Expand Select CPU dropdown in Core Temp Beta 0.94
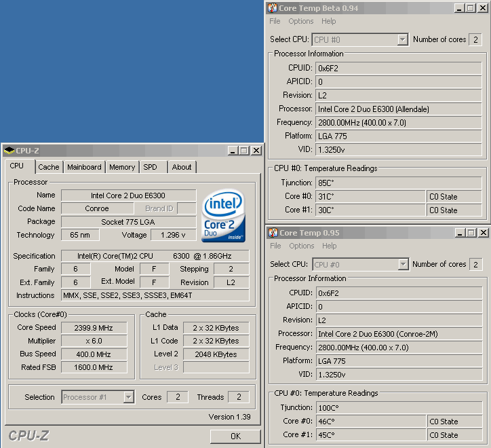 point(402,40)
